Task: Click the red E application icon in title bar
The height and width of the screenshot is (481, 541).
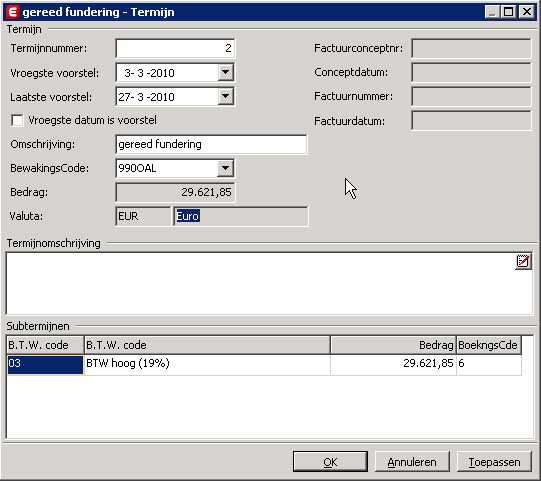Action: pyautogui.click(x=12, y=12)
